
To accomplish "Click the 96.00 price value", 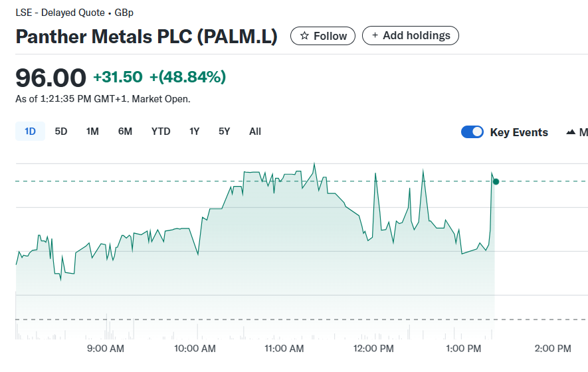I will click(50, 78).
